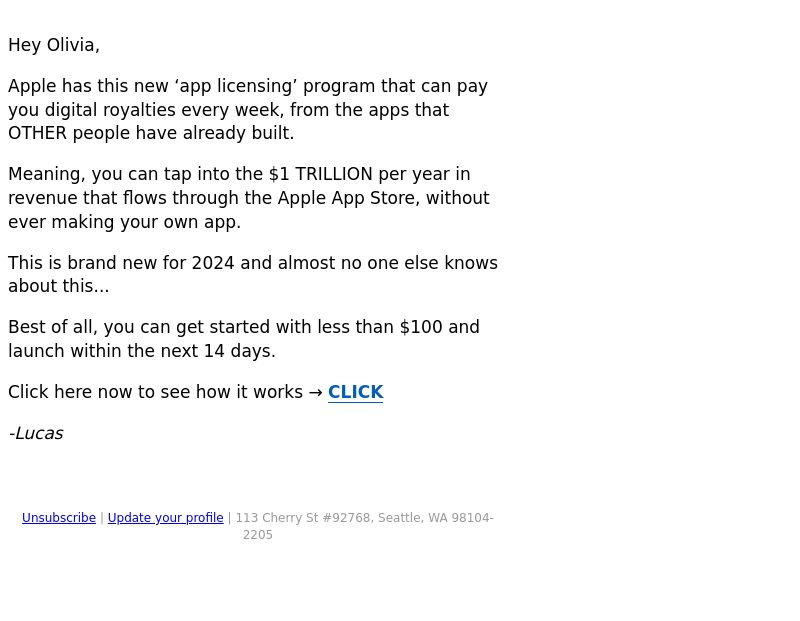Click the phrase 'app licensing' in first paragraph
The width and height of the screenshot is (800, 621).
click(236, 86)
